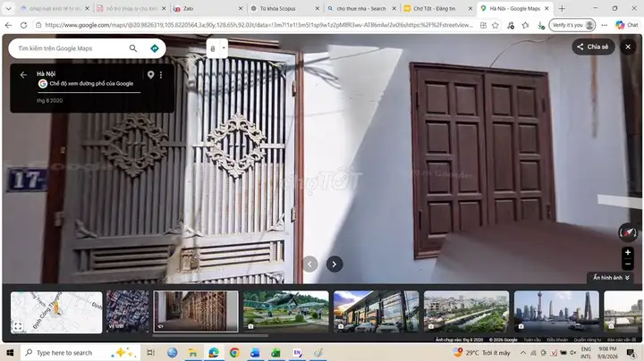This screenshot has height=361, width=644.
Task: Open the three-dot menu in the Hà Nội panel
Action: pos(161,75)
